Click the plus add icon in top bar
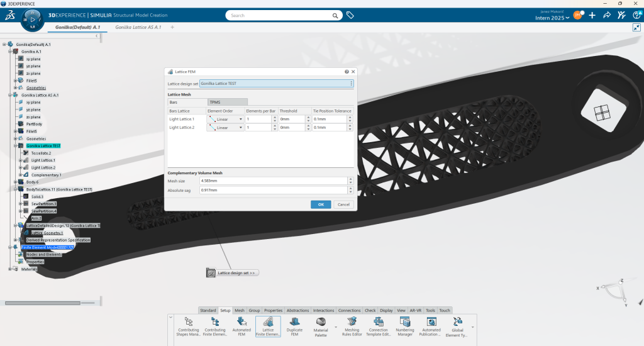The image size is (644, 346). pos(592,15)
